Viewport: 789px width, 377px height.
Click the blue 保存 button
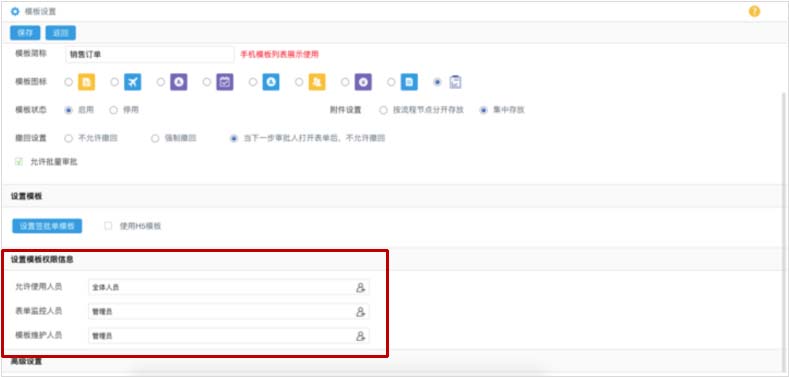pos(25,33)
